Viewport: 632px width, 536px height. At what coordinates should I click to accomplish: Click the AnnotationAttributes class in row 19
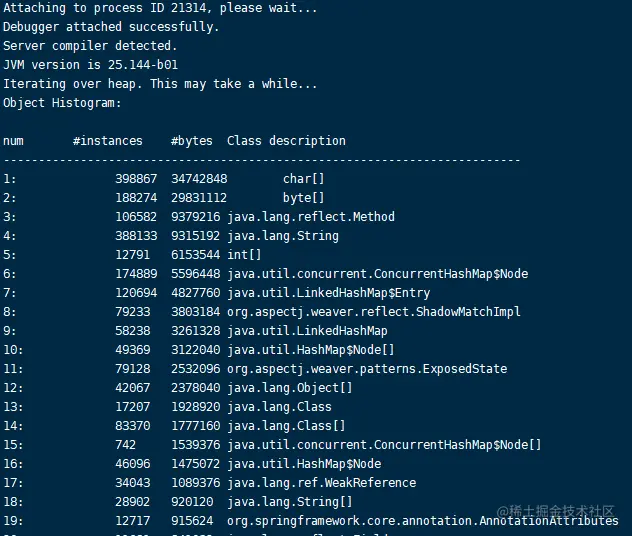tap(423, 521)
